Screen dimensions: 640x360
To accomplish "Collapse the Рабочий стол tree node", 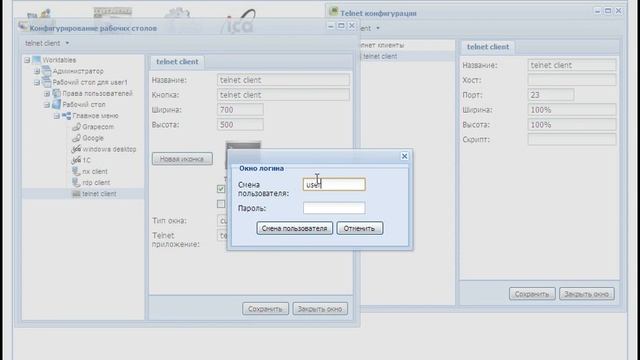I will pos(47,105).
